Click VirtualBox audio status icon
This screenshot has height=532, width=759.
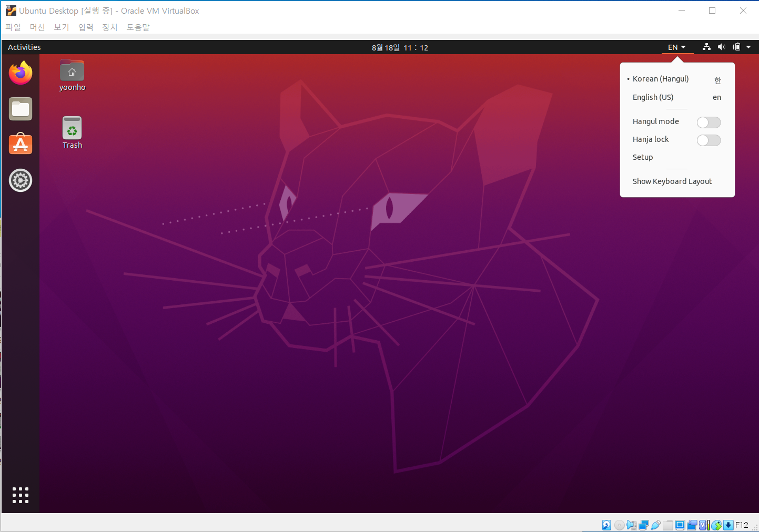(632, 525)
